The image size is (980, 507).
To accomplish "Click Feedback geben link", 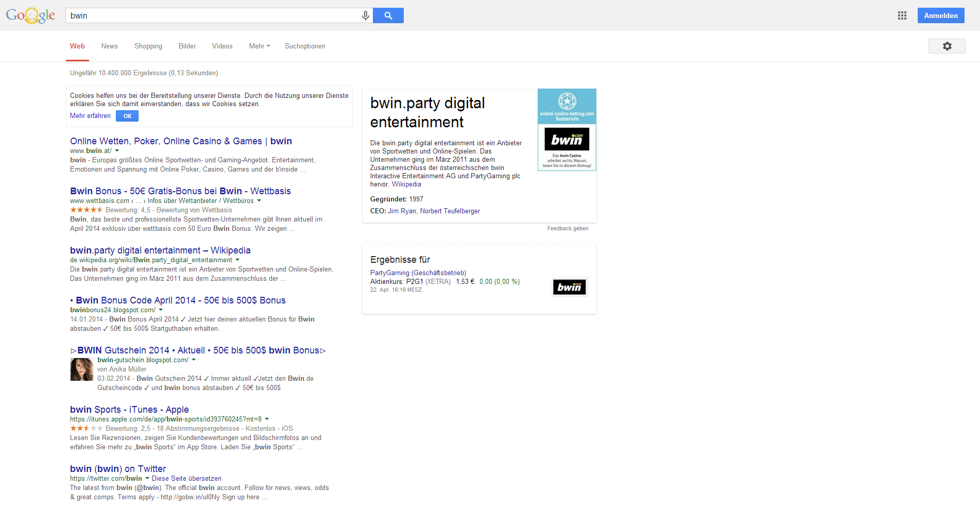I will [568, 229].
